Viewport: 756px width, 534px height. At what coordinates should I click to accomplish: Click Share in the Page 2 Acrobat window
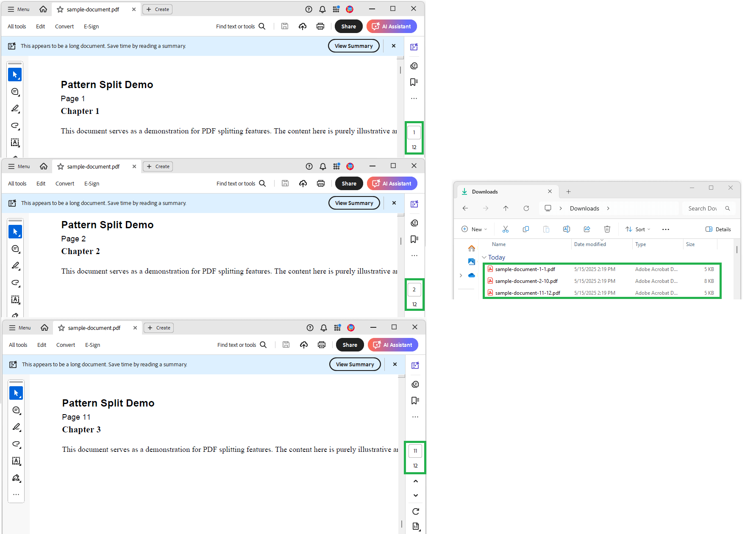(349, 183)
